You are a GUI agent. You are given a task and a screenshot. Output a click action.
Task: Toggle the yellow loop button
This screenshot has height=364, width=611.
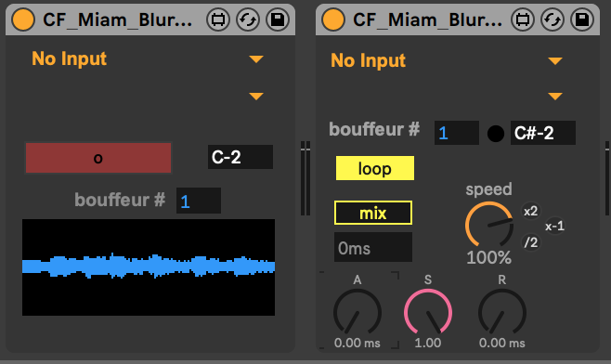375,168
